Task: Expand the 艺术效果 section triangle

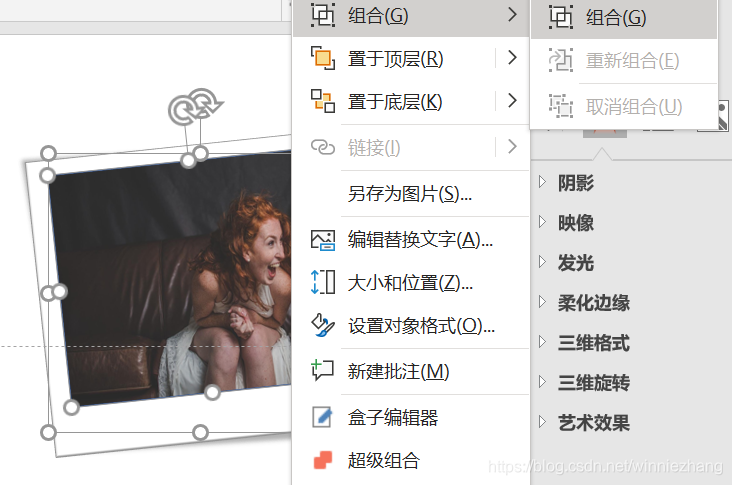Action: point(542,422)
